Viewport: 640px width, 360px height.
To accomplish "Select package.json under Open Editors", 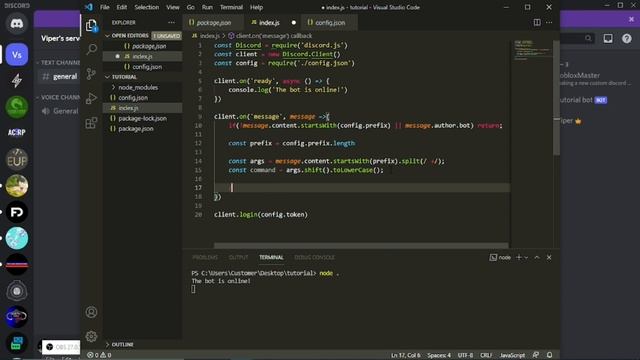I will (149, 46).
